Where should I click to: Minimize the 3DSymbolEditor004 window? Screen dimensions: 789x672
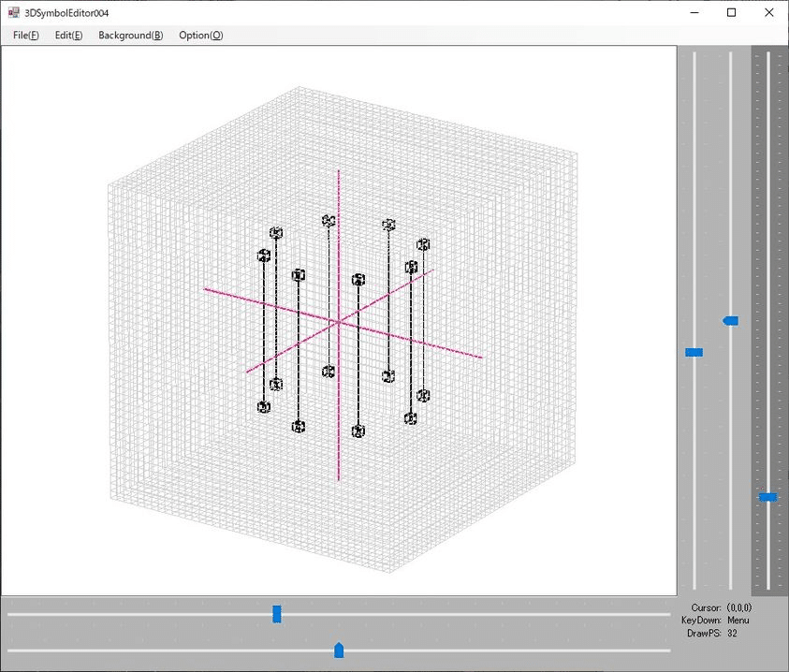click(x=694, y=12)
